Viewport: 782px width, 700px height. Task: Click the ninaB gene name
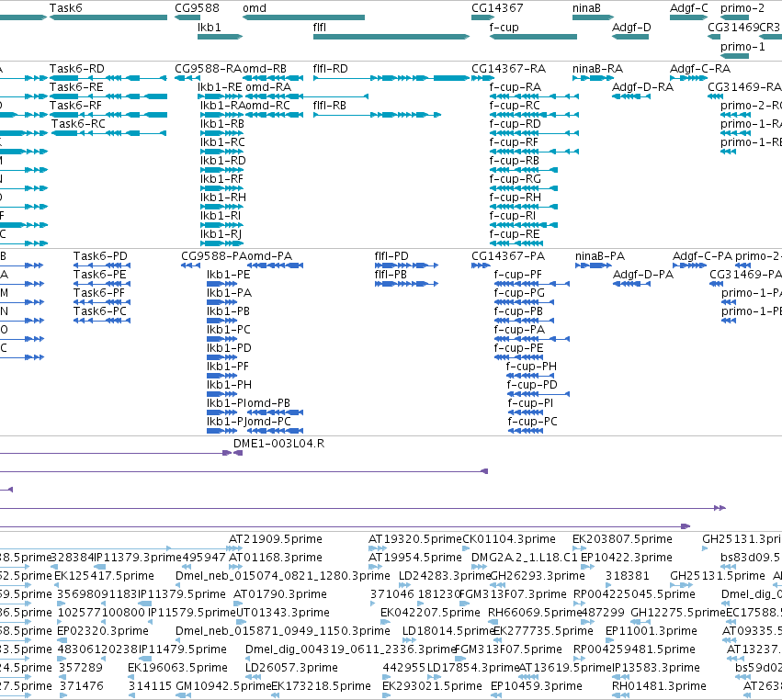pos(586,8)
